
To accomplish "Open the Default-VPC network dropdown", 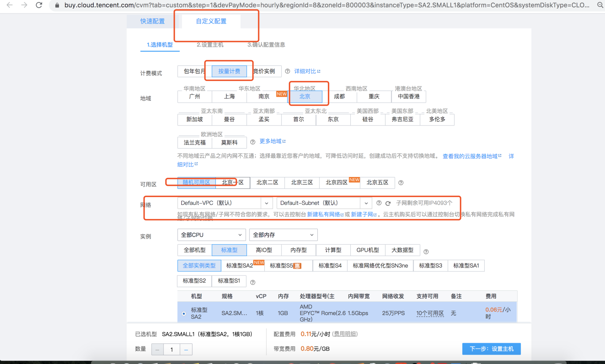I will click(225, 203).
